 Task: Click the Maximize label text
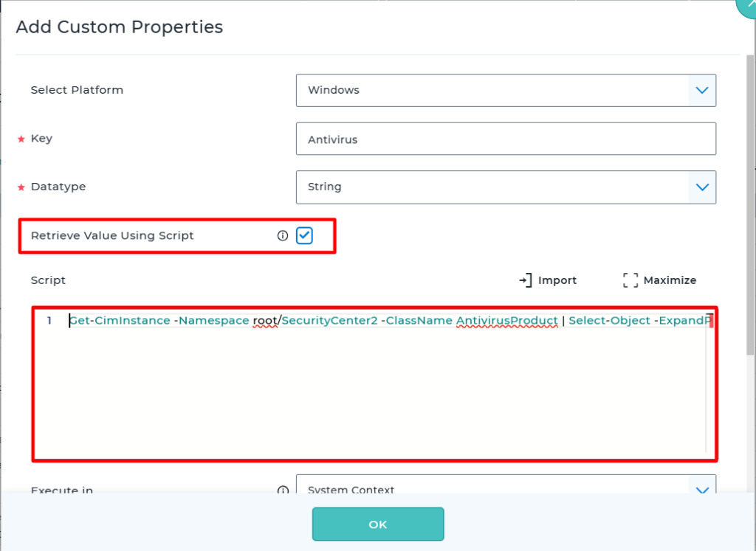click(670, 280)
